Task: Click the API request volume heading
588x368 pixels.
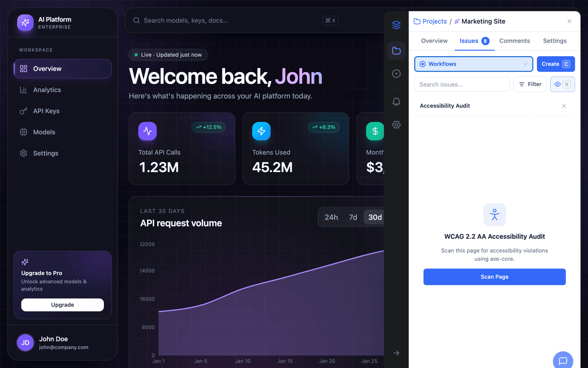Action: pos(181,223)
